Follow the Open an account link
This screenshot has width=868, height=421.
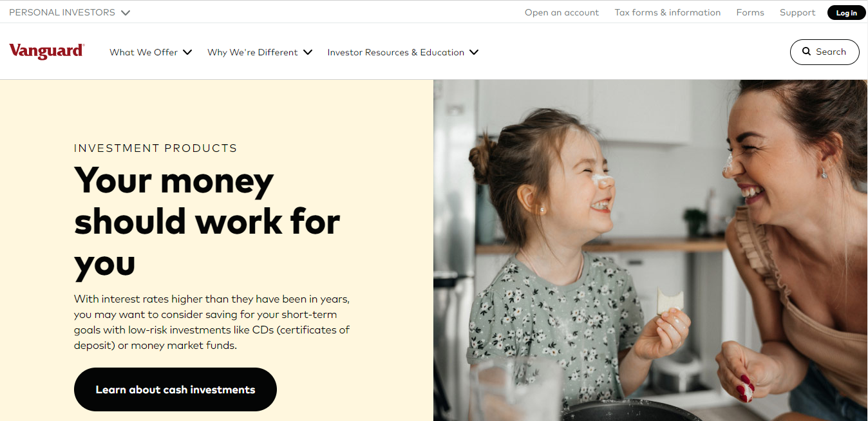coord(561,12)
